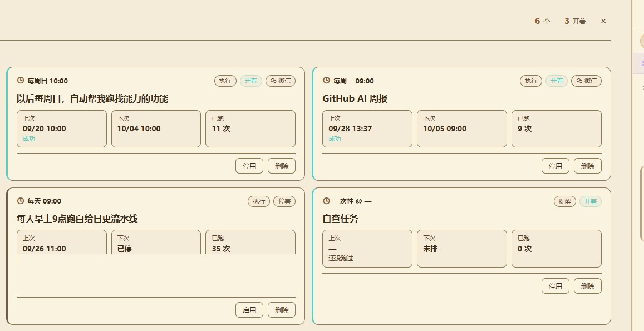Click 微信 tag on 以后每周日 task card
Screen dimensions: 644x331
[x=281, y=81]
